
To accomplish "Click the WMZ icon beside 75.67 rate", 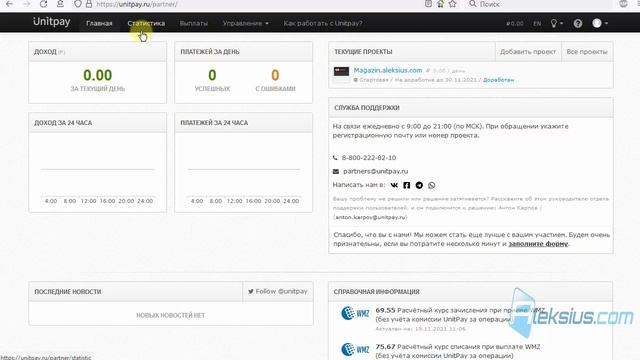I will click(355, 349).
